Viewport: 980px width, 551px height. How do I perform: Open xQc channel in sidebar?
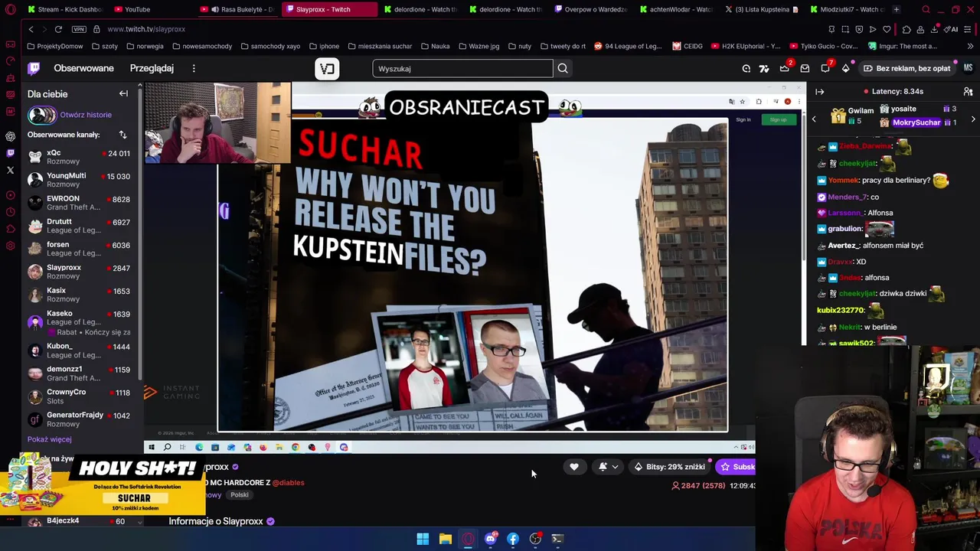(x=80, y=157)
